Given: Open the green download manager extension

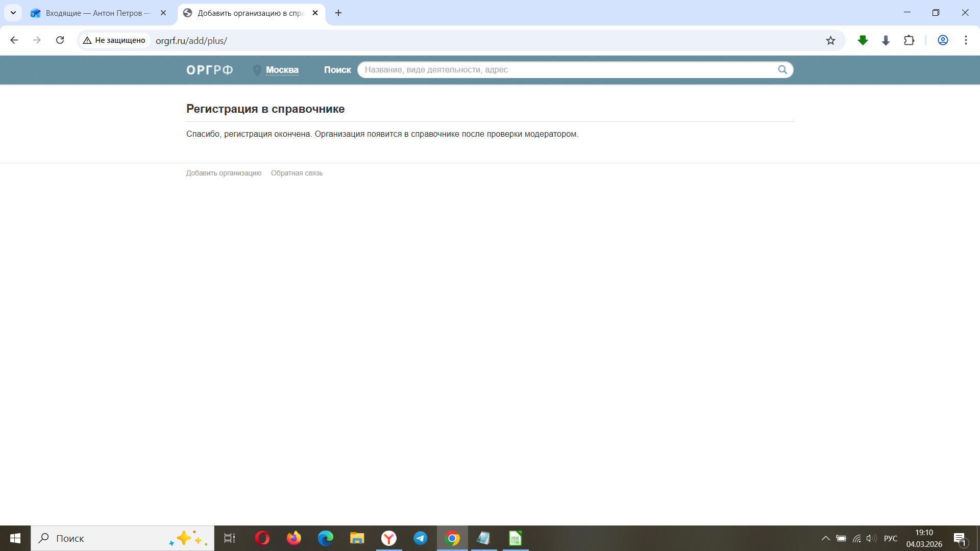Looking at the screenshot, I should [863, 40].
